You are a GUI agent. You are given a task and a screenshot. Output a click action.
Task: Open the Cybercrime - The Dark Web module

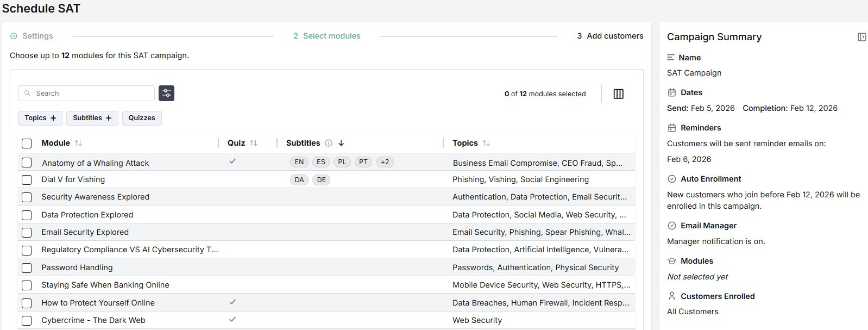[x=93, y=320]
